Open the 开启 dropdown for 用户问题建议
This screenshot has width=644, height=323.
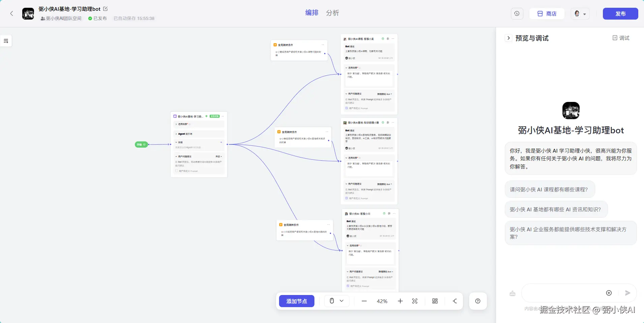219,157
